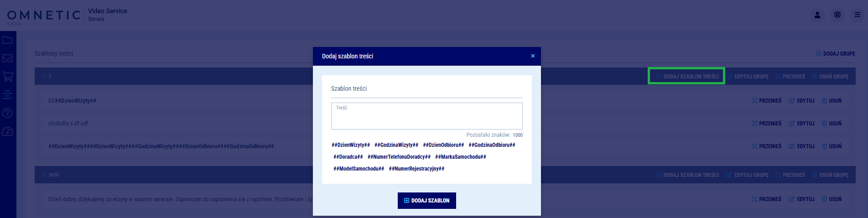Click into the Treść text field
The width and height of the screenshot is (868, 218).
coord(426,118)
